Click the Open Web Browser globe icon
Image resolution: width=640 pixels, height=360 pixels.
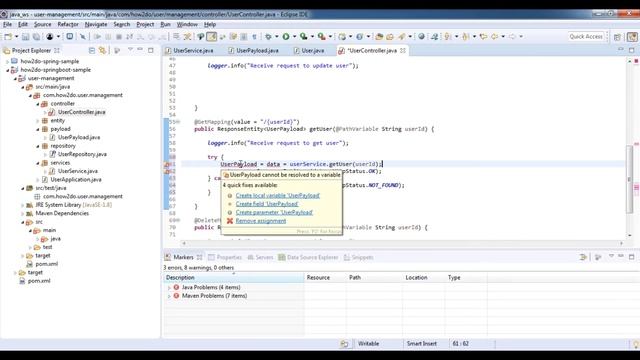point(422,37)
